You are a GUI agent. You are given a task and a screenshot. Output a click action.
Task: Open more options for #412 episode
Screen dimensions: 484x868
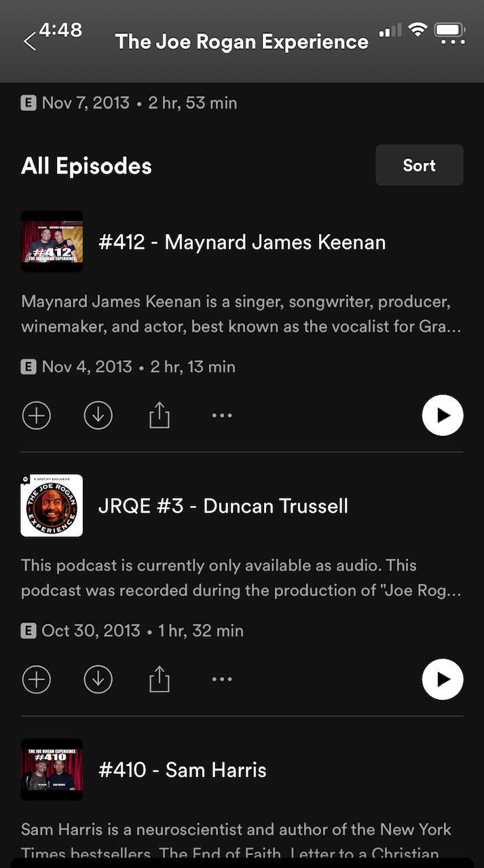point(222,416)
